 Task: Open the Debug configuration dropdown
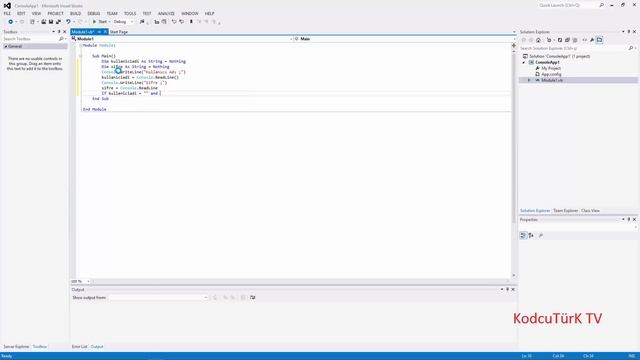point(124,22)
